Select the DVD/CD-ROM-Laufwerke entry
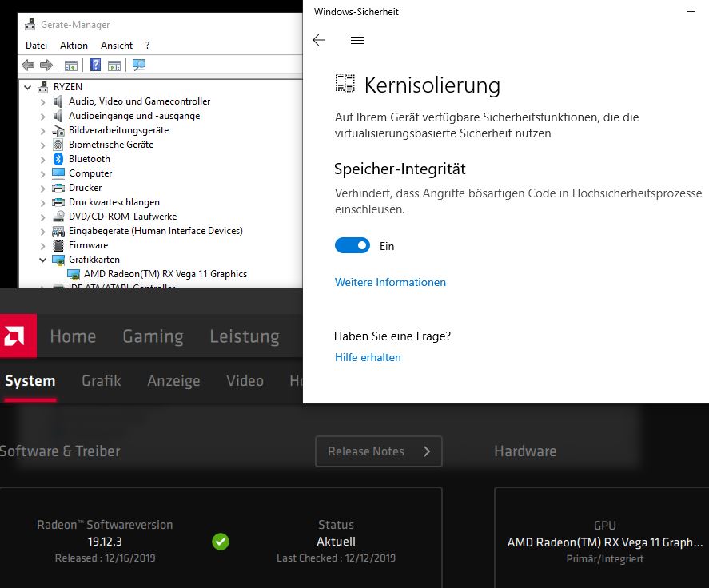 122,217
